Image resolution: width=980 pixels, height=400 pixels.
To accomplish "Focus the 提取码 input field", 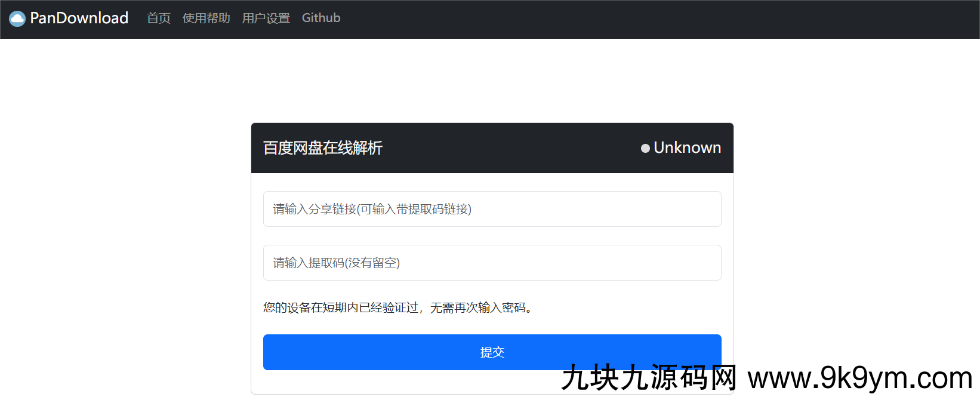I will click(x=492, y=263).
